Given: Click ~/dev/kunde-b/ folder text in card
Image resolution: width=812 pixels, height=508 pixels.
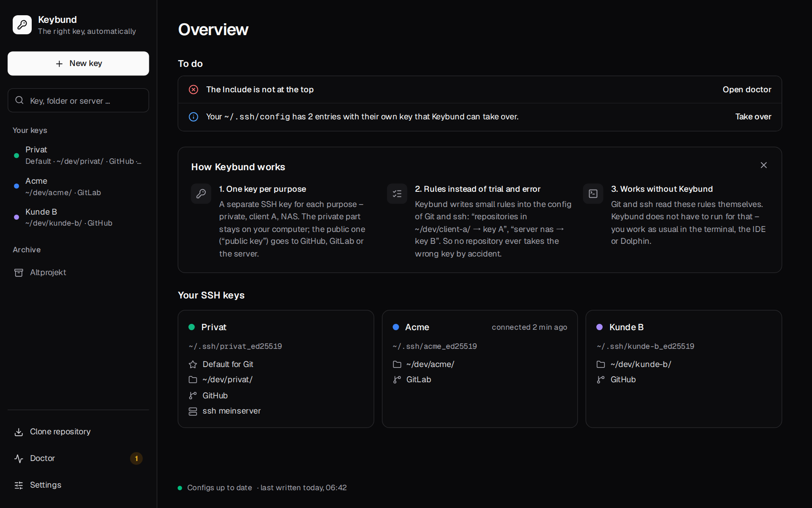Looking at the screenshot, I should pyautogui.click(x=641, y=364).
